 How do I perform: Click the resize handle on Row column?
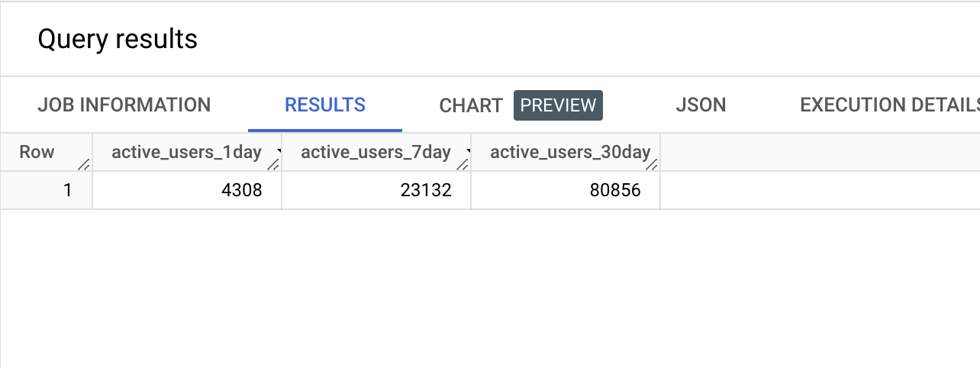(84, 164)
